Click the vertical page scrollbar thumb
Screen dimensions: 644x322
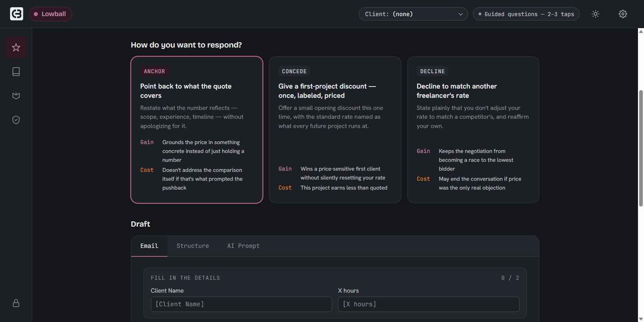coord(641,148)
